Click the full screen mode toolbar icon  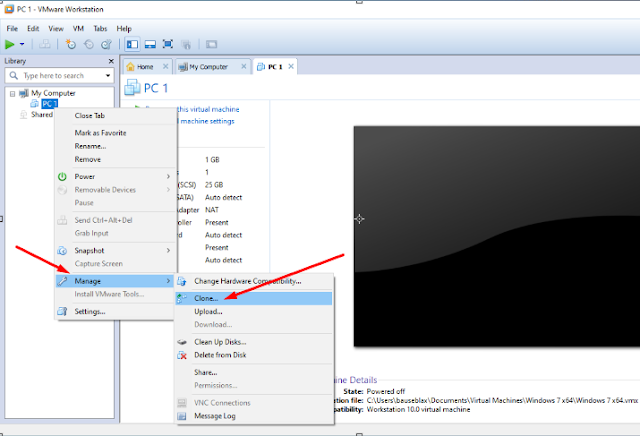pyautogui.click(x=168, y=44)
